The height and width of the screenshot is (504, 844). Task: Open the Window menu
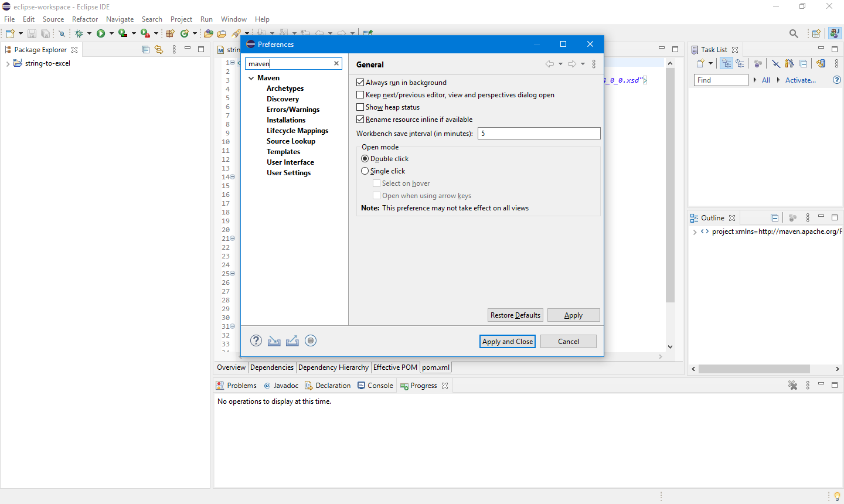[x=234, y=19]
